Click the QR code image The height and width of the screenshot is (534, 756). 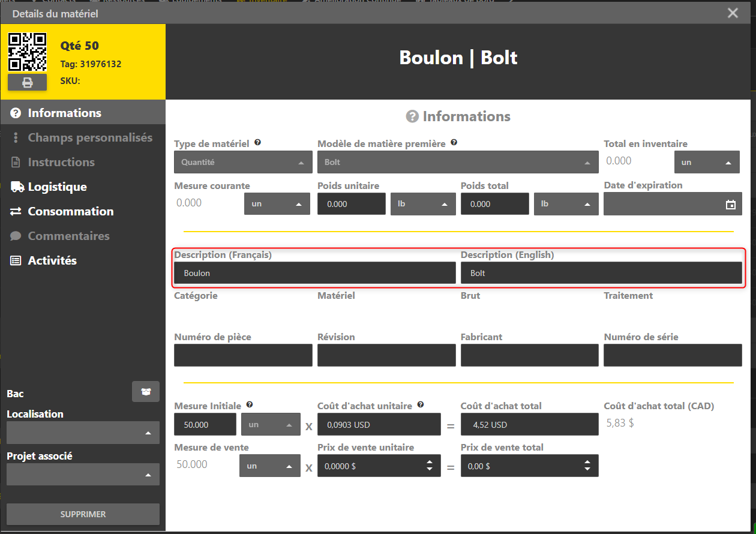point(27,52)
